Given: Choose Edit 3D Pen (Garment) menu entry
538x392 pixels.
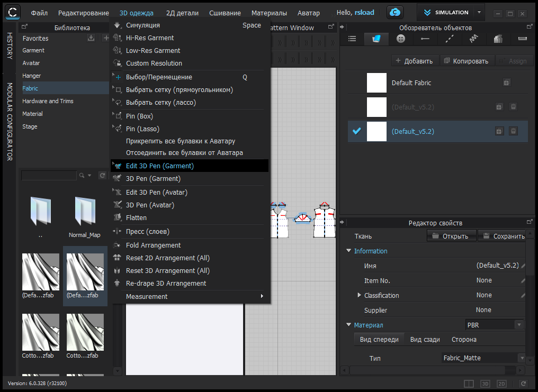Looking at the screenshot, I should tap(159, 166).
